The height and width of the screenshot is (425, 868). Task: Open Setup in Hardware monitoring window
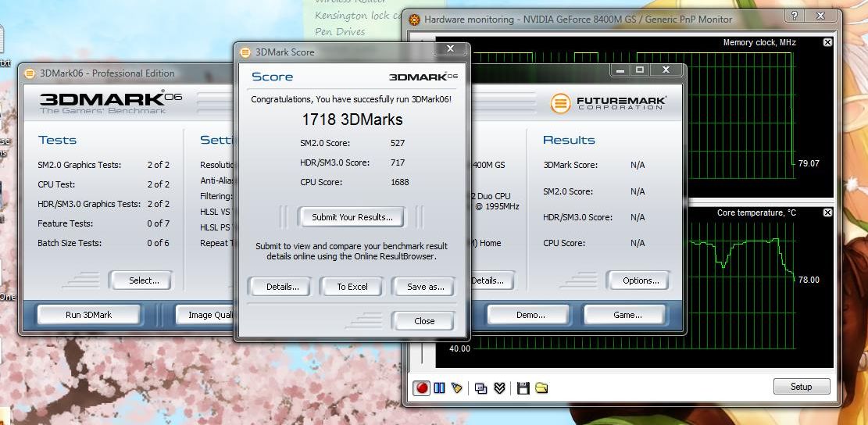pos(801,387)
